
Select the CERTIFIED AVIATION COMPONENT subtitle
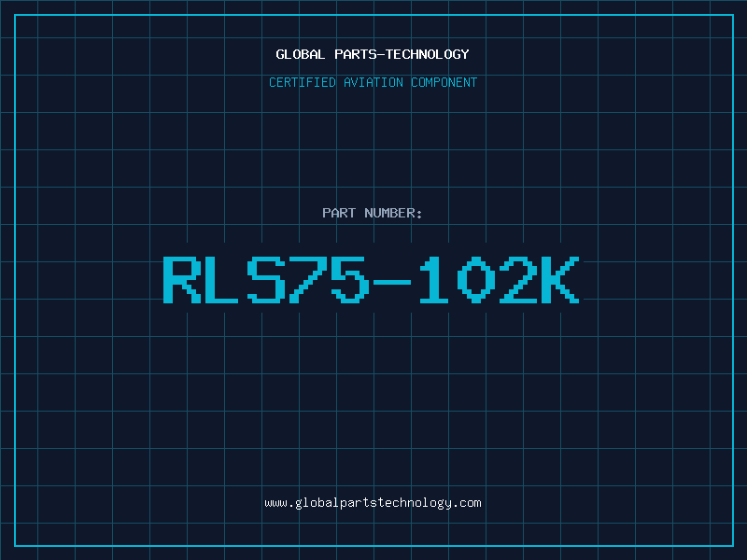click(373, 82)
